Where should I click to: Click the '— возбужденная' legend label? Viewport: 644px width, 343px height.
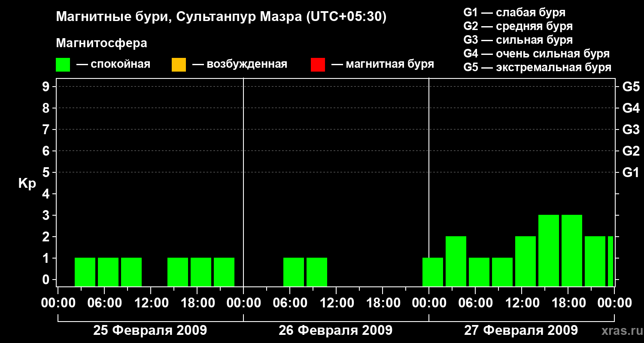(x=240, y=64)
